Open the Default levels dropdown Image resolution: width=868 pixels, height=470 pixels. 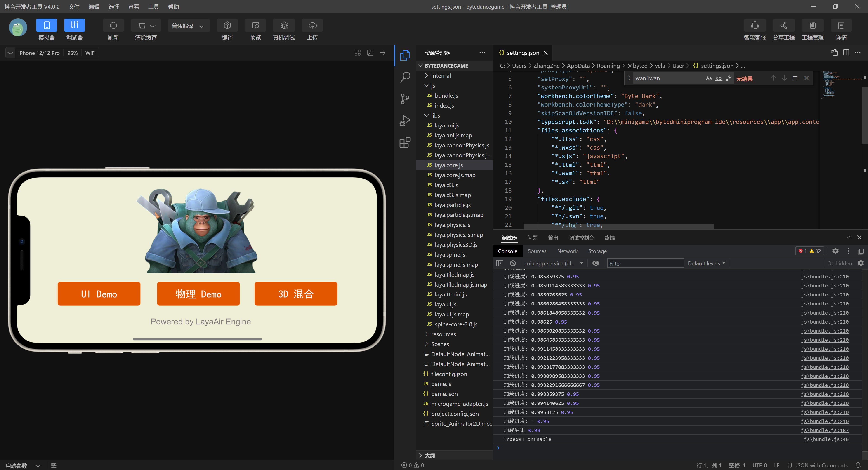pyautogui.click(x=706, y=263)
